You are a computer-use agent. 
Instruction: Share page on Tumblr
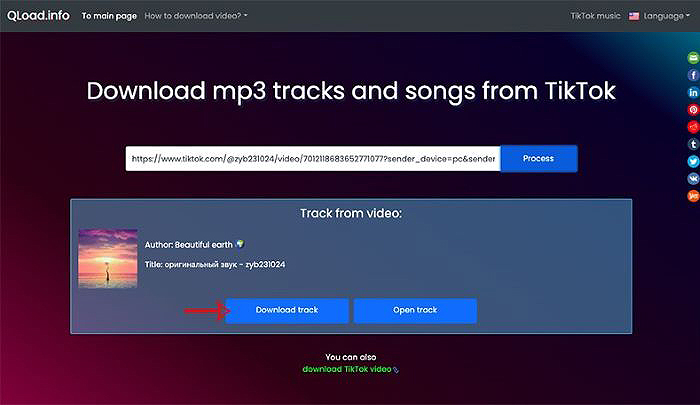pyautogui.click(x=693, y=144)
